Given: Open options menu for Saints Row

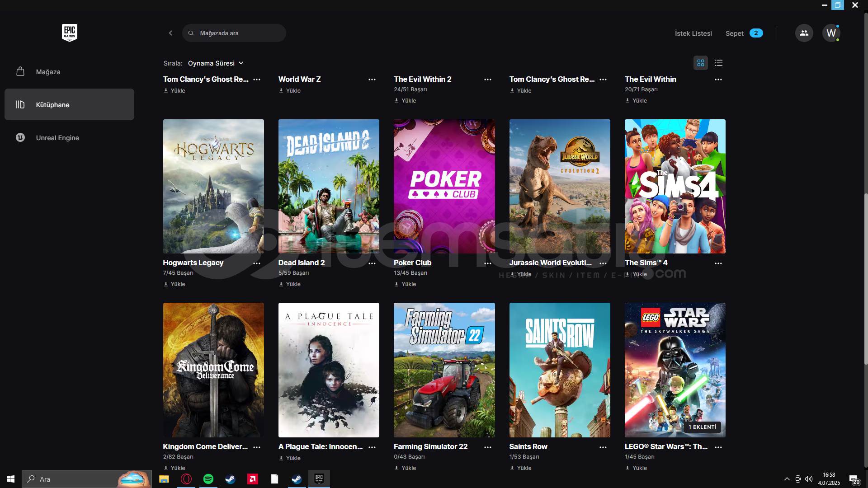Looking at the screenshot, I should pyautogui.click(x=603, y=447).
